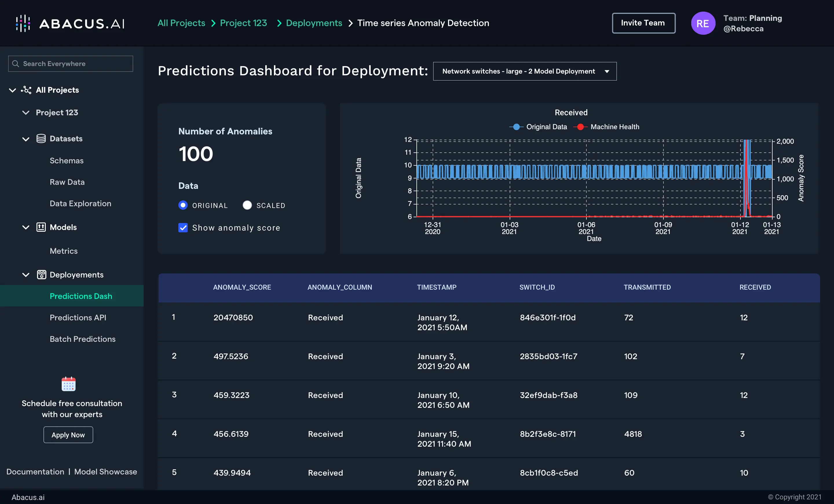Click the consultation calendar icon
The image size is (834, 504).
(68, 384)
